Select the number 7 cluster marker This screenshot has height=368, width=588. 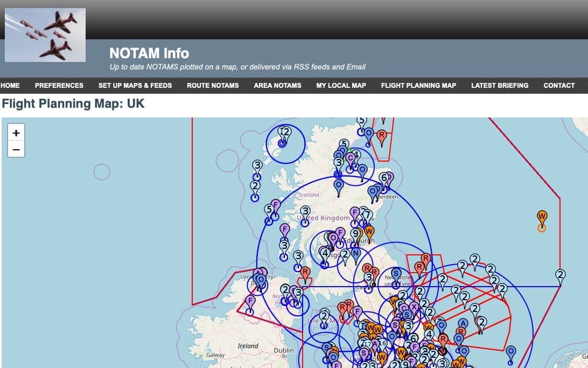point(367,215)
